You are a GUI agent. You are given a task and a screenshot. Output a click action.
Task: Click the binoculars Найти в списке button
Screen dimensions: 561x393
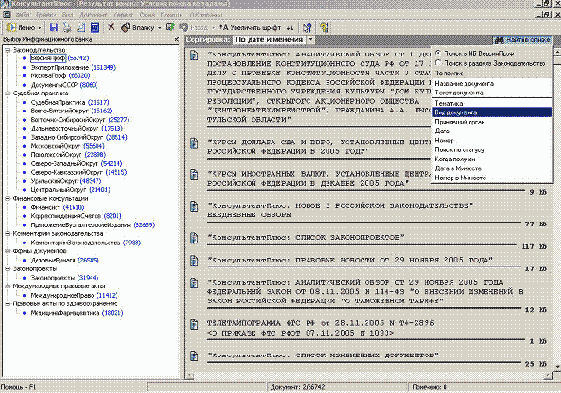(523, 40)
